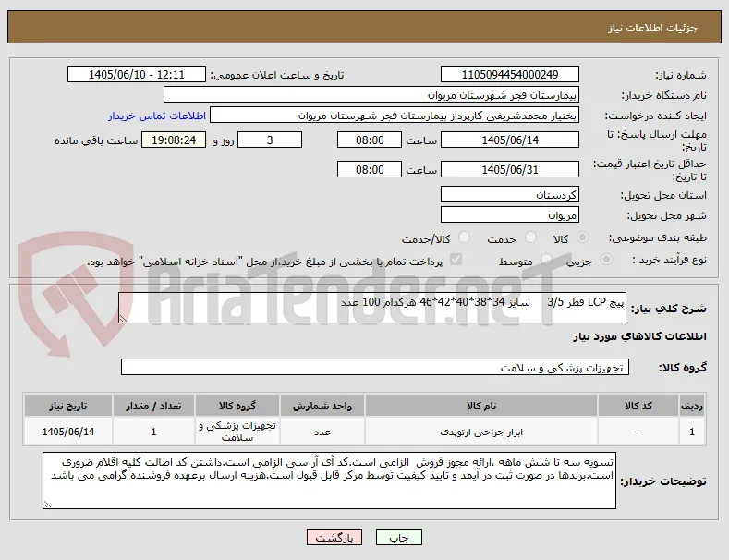The height and width of the screenshot is (560, 729).
Task: Click the جزئیات اطلاعات نیاز page header
Action: [x=652, y=28]
